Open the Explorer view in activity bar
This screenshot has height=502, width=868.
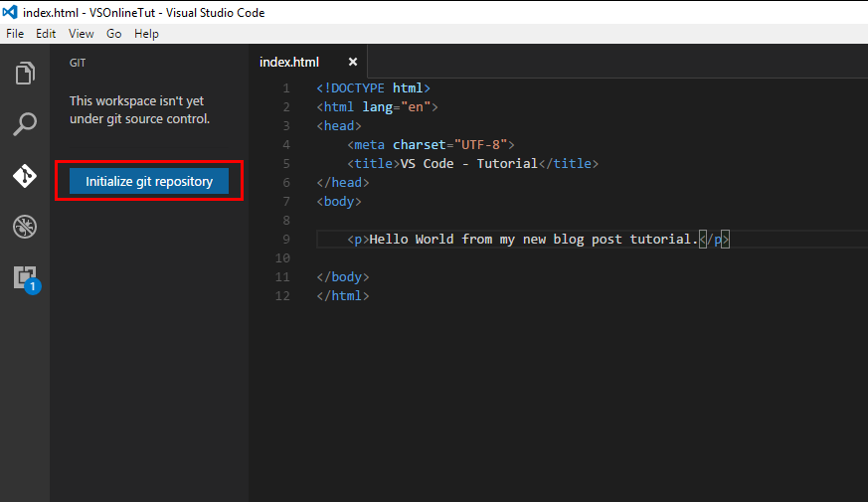pos(25,74)
